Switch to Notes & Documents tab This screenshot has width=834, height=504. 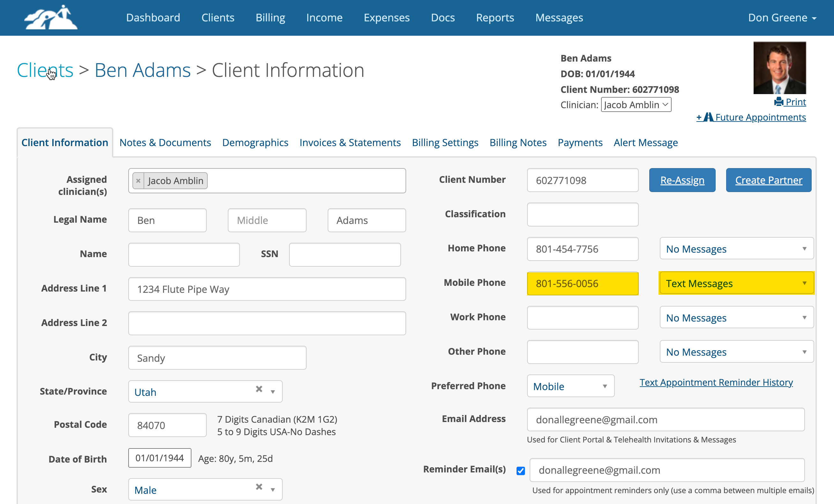[165, 143]
